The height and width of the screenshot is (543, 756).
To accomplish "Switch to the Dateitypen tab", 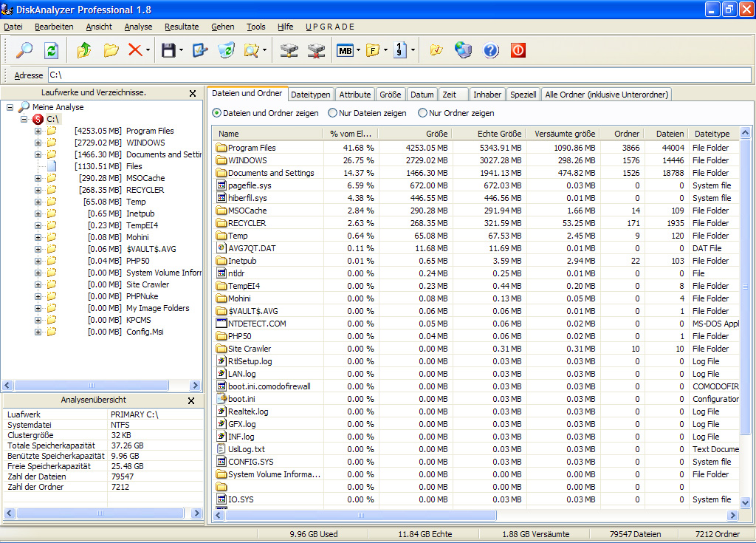I will pos(311,95).
